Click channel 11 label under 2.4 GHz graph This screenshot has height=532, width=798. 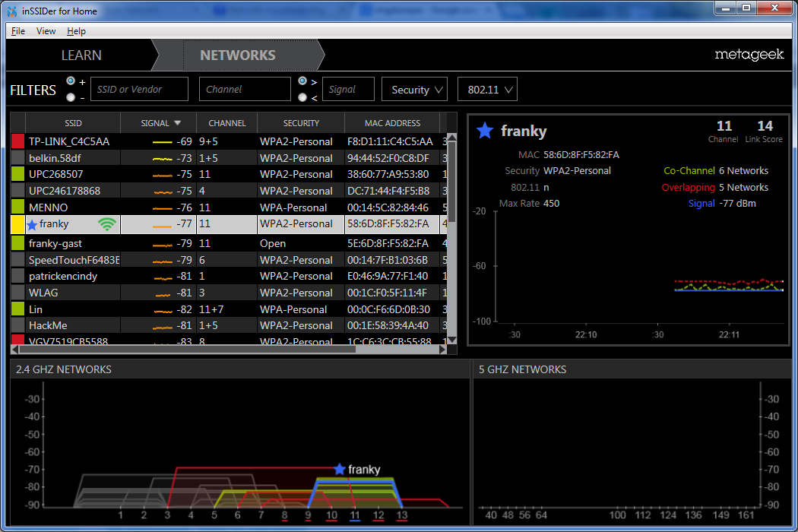[355, 515]
